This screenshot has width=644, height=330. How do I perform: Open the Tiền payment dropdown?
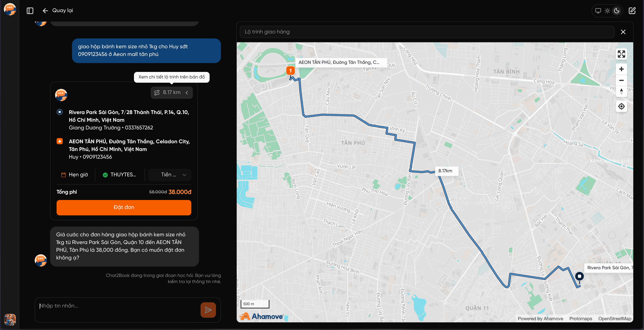click(x=170, y=175)
